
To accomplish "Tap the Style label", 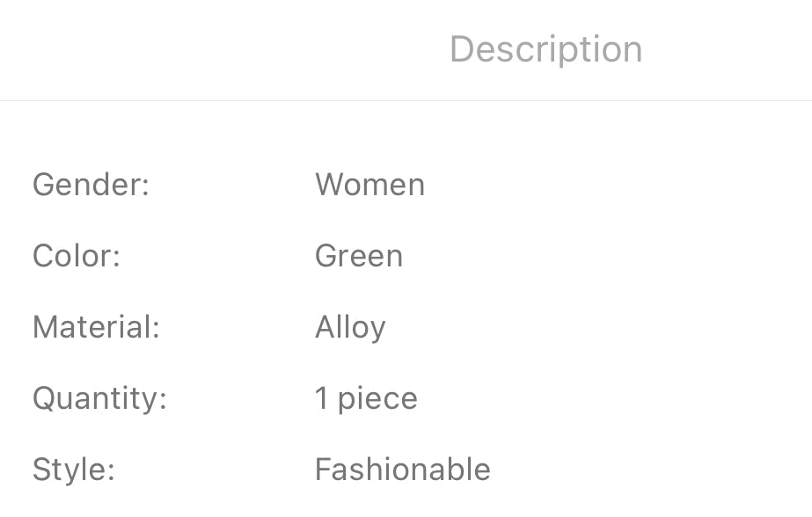I will coord(74,470).
